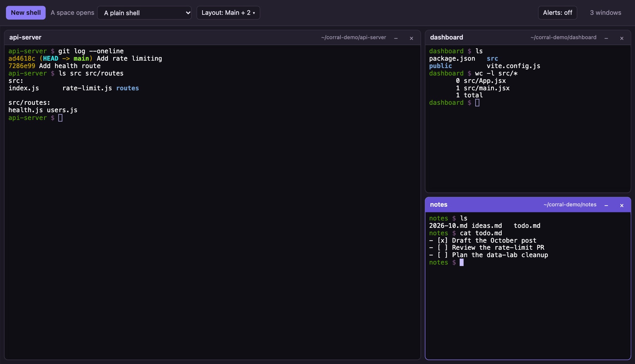This screenshot has height=364, width=635.
Task: Minimize the dashboard window
Action: pyautogui.click(x=606, y=38)
